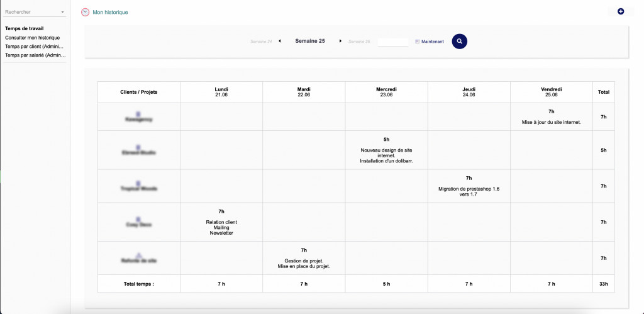The width and height of the screenshot is (644, 314).
Task: Click the calendar icon beside Maintenant
Action: [x=418, y=42]
